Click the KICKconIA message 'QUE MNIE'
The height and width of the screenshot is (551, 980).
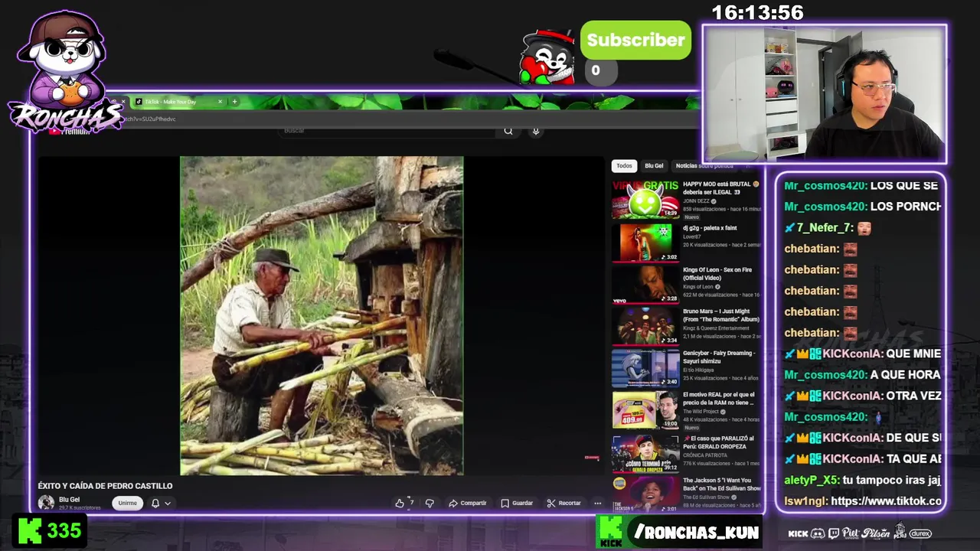[x=913, y=354]
